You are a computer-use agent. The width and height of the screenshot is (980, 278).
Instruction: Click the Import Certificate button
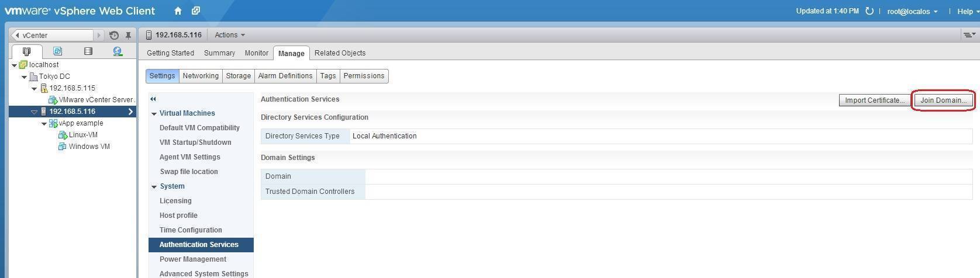875,100
